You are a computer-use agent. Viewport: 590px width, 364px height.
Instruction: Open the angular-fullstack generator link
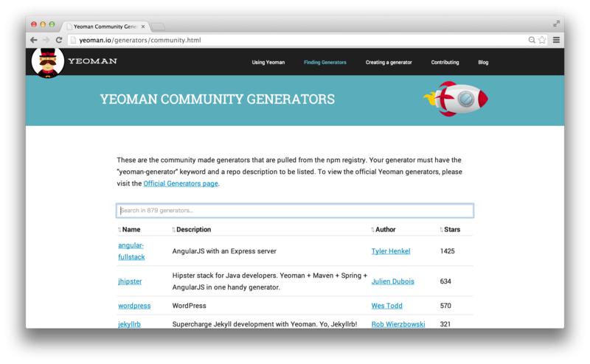(131, 251)
